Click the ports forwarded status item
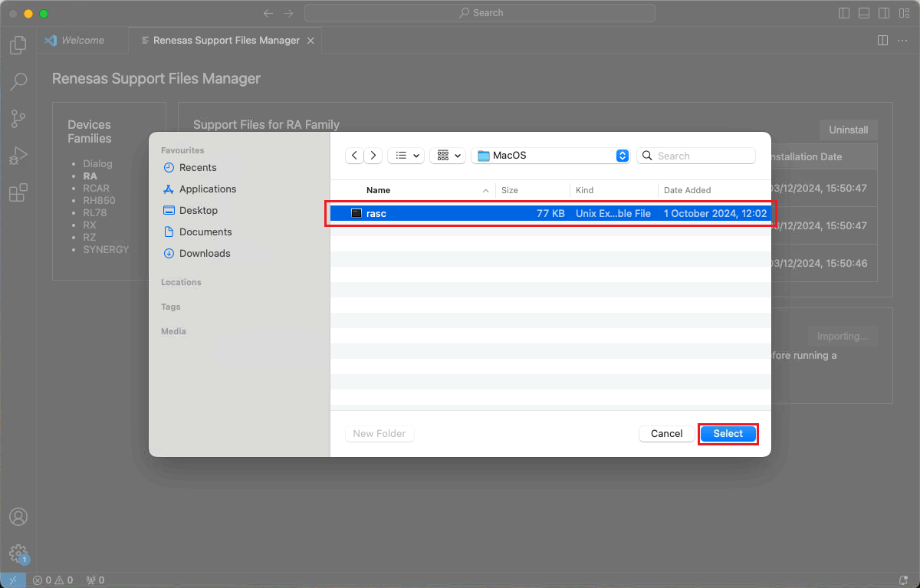 coord(95,580)
